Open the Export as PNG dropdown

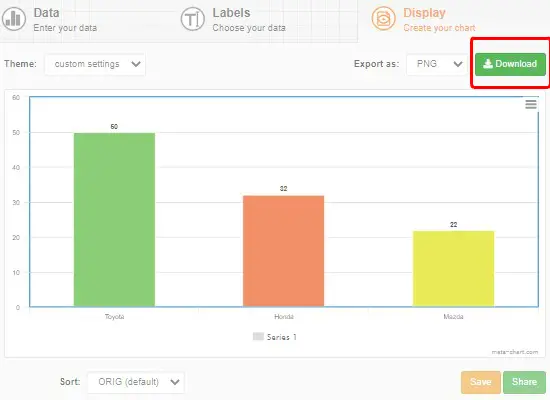[x=437, y=64]
